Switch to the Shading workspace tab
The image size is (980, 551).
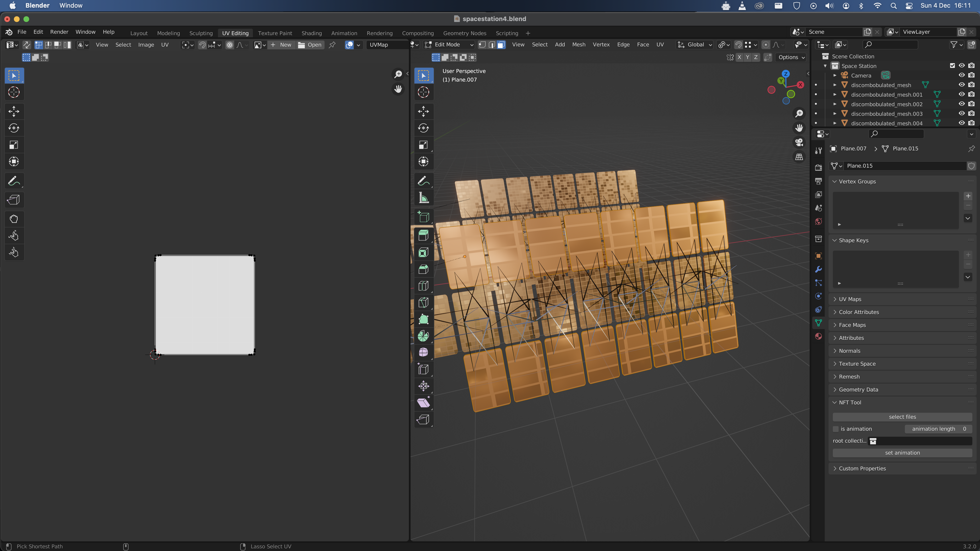(x=312, y=33)
